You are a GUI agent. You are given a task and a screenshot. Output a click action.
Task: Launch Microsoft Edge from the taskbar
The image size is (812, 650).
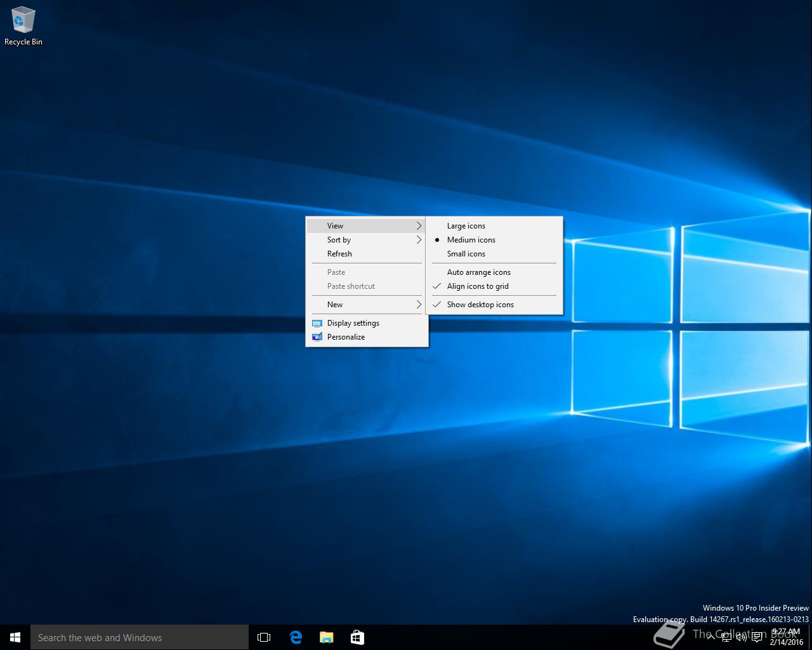point(296,637)
